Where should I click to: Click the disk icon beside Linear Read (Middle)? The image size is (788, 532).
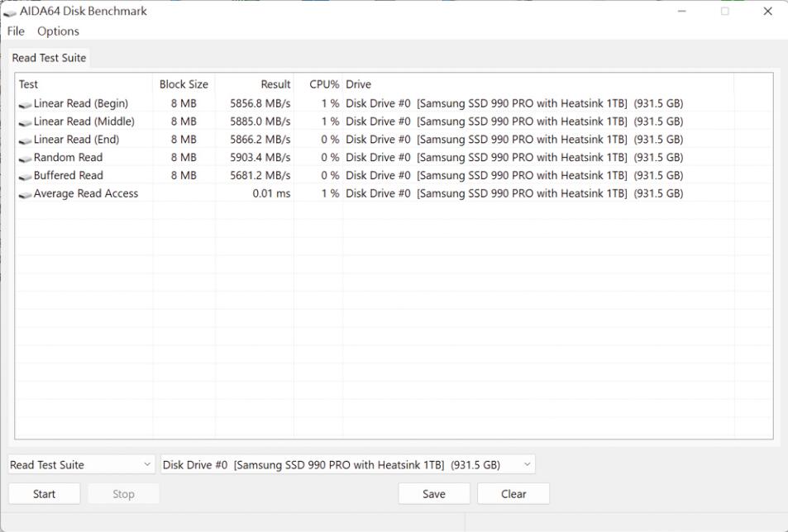[25, 122]
